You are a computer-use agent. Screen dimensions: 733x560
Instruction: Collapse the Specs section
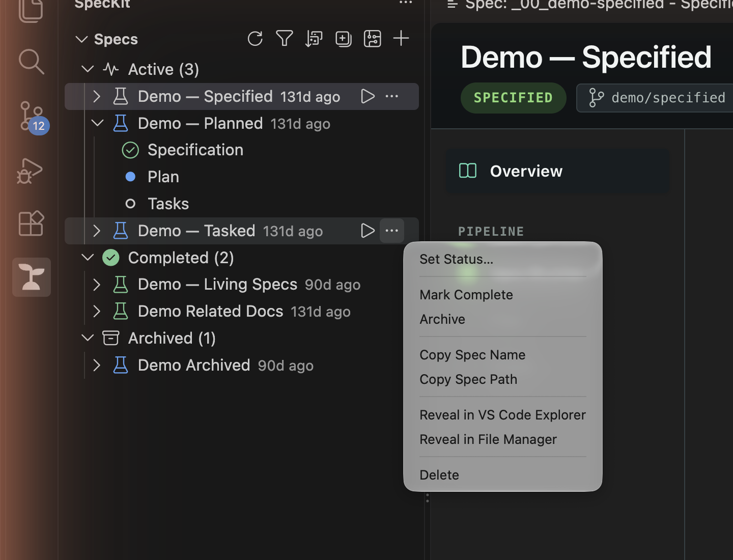click(x=81, y=39)
